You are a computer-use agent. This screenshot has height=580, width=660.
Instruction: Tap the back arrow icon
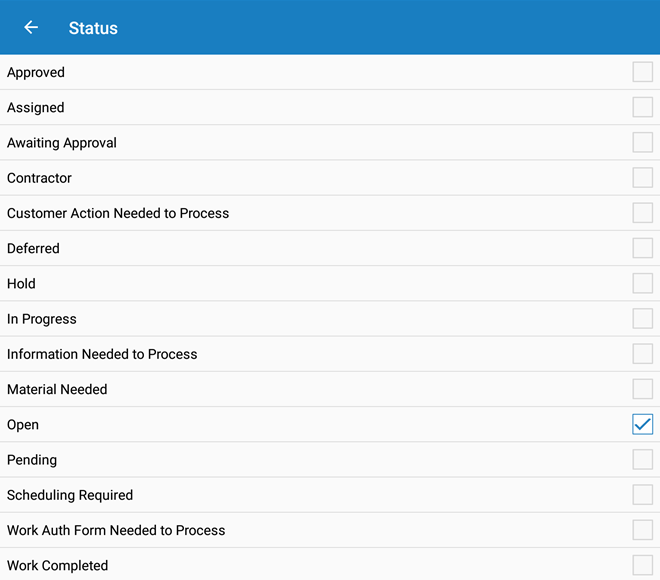(x=31, y=28)
